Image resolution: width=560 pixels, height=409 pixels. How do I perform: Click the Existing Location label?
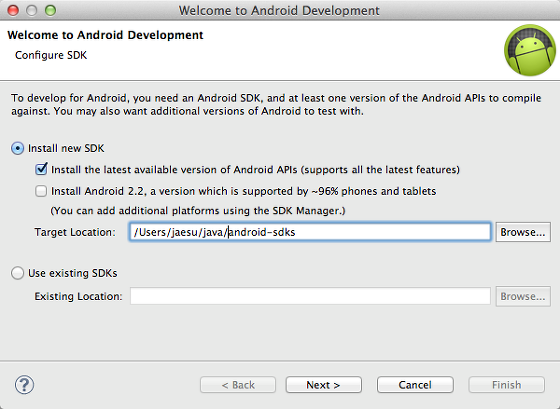click(78, 296)
